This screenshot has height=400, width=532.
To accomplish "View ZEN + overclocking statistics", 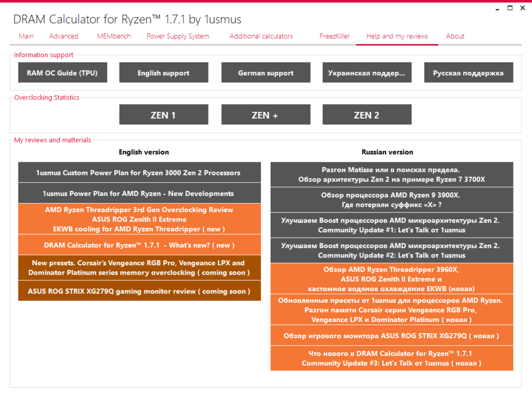I will coord(266,115).
